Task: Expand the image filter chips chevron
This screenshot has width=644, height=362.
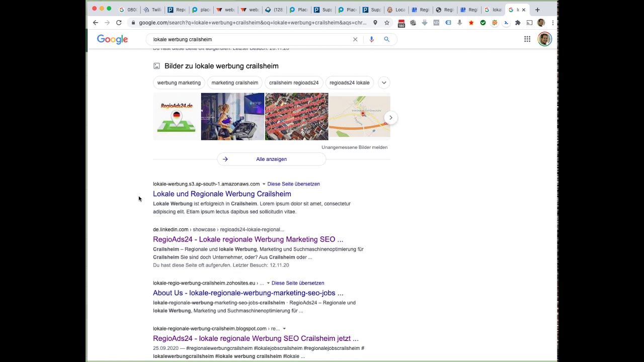Action: click(384, 82)
